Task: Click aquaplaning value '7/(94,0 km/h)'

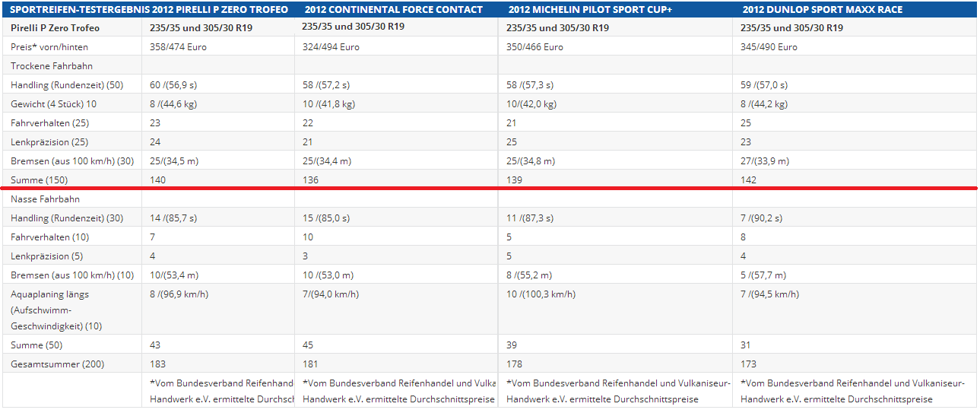Action: pyautogui.click(x=331, y=294)
